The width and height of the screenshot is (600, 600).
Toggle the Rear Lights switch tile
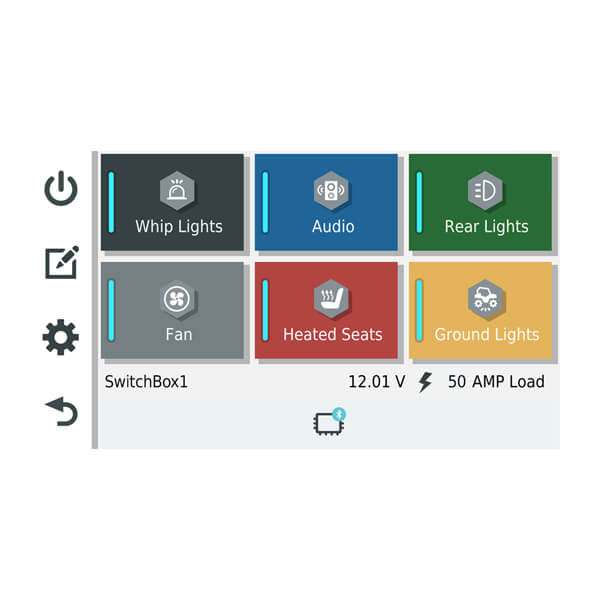[480, 202]
